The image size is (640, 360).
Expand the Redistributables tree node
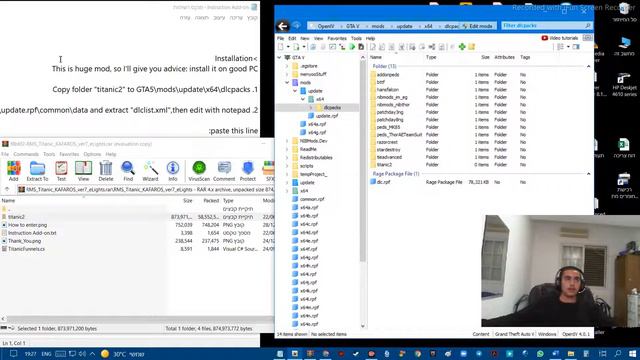click(x=287, y=158)
